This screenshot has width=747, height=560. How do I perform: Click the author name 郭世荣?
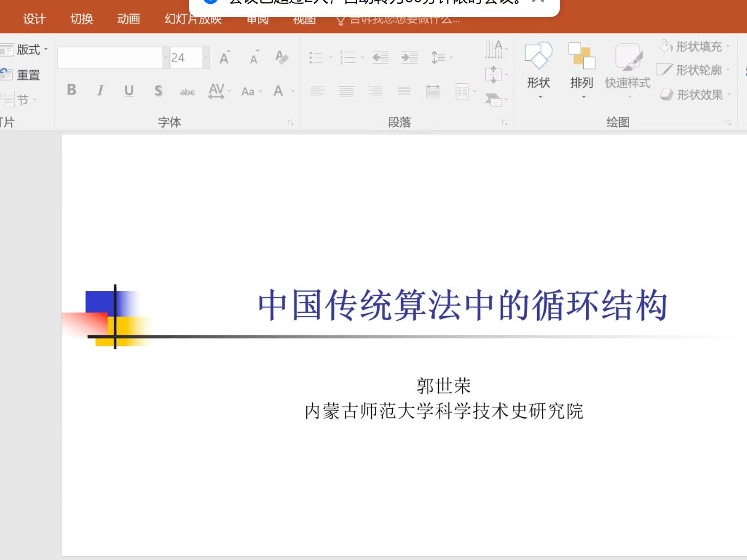tap(443, 386)
